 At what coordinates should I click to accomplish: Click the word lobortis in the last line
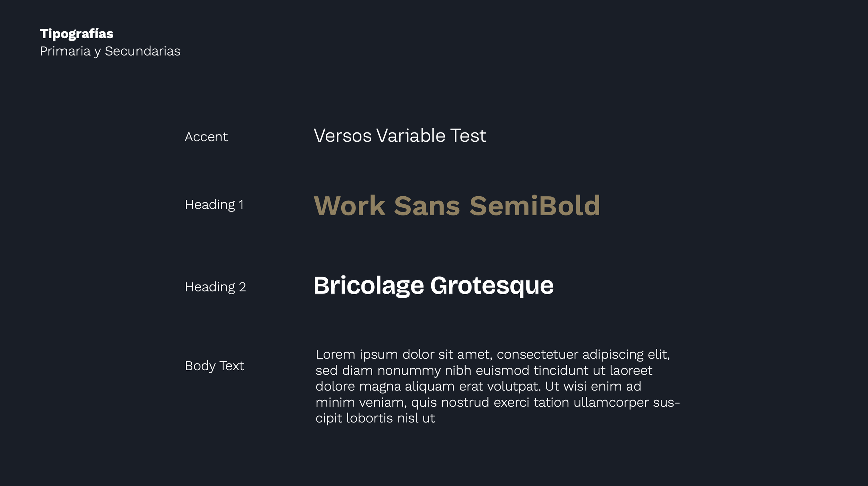(369, 418)
